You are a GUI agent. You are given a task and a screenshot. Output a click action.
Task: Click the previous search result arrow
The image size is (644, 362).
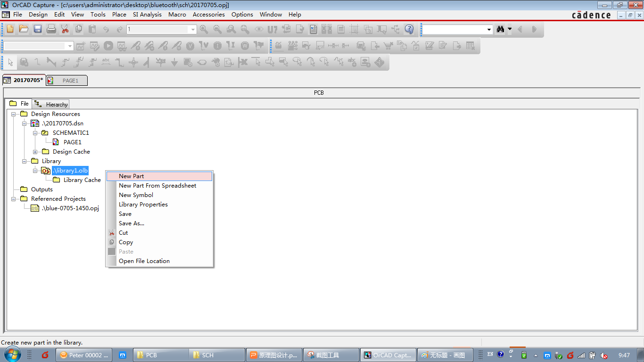pyautogui.click(x=520, y=29)
